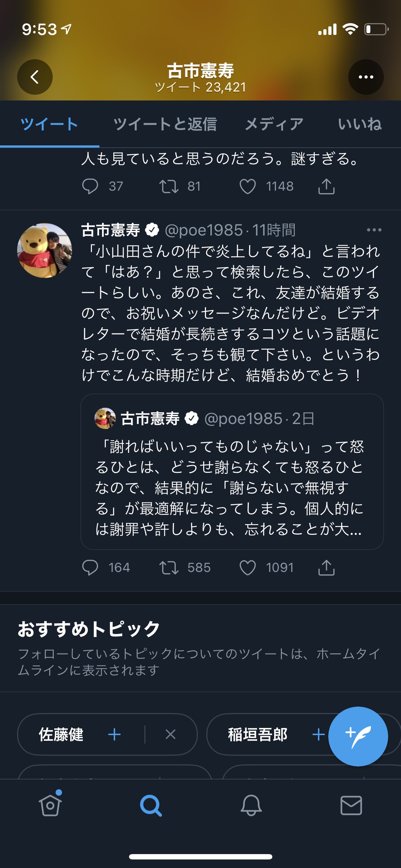Retweet the tweet with 81 retweets
Image resolution: width=401 pixels, height=868 pixels.
pyautogui.click(x=169, y=186)
